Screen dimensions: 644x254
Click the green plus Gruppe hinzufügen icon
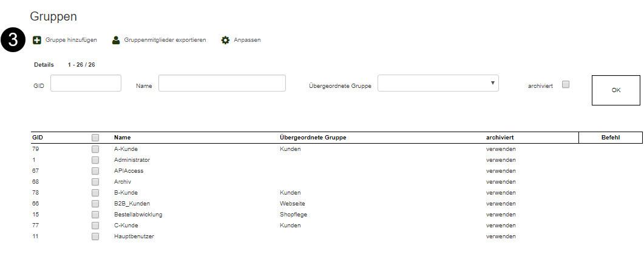(x=37, y=40)
